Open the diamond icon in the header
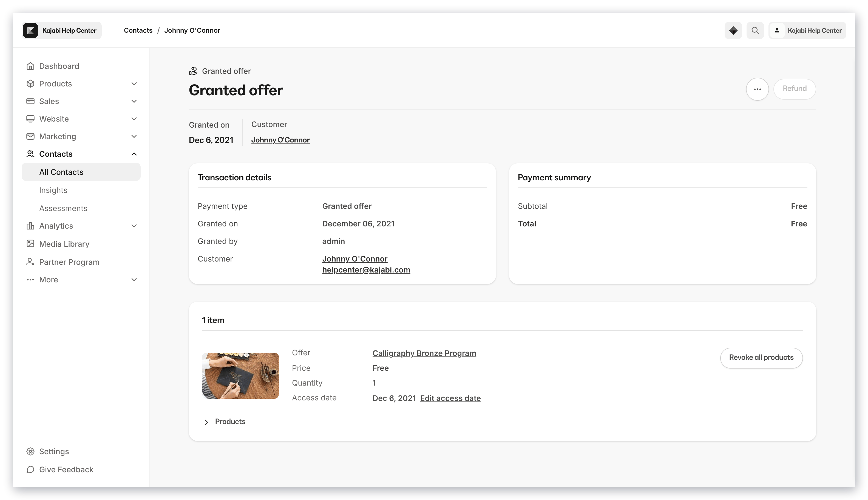 coord(733,30)
